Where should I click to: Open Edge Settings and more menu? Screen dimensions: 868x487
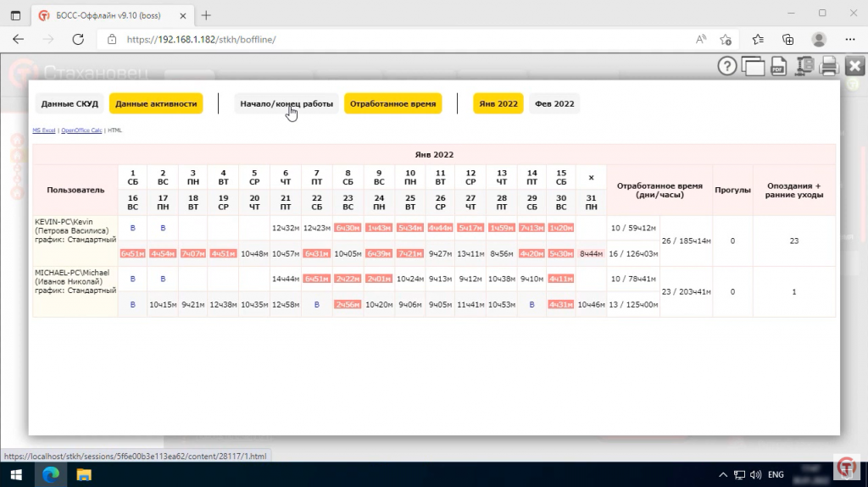point(850,39)
